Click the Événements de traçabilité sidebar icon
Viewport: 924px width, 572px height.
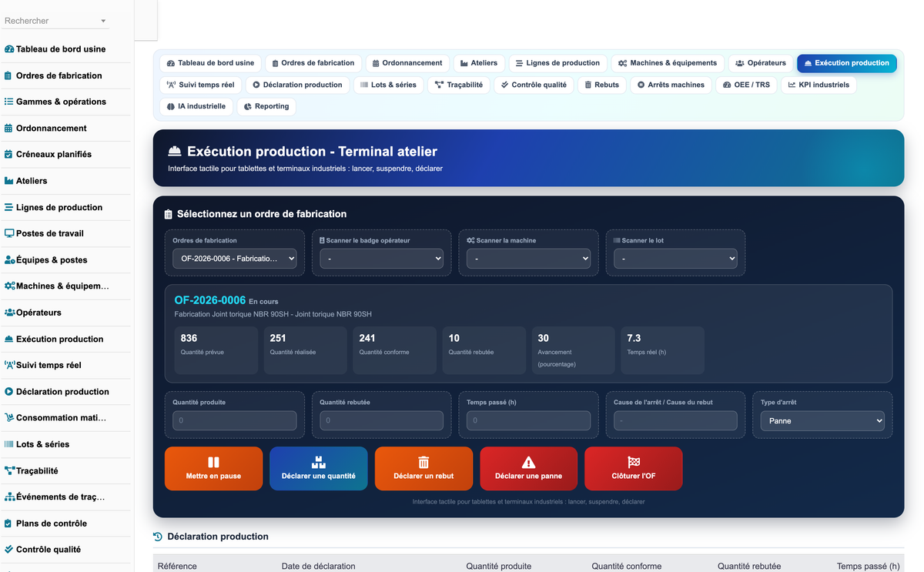[x=9, y=497]
